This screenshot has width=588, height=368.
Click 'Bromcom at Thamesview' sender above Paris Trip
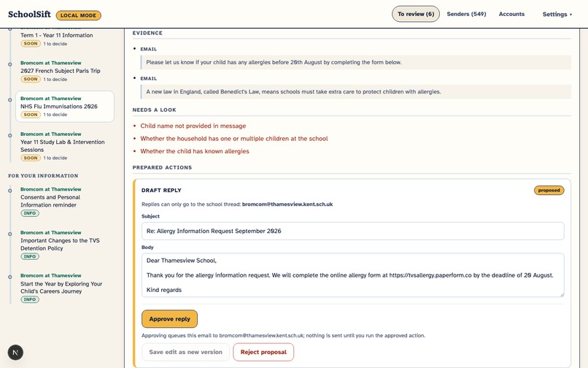pyautogui.click(x=50, y=63)
